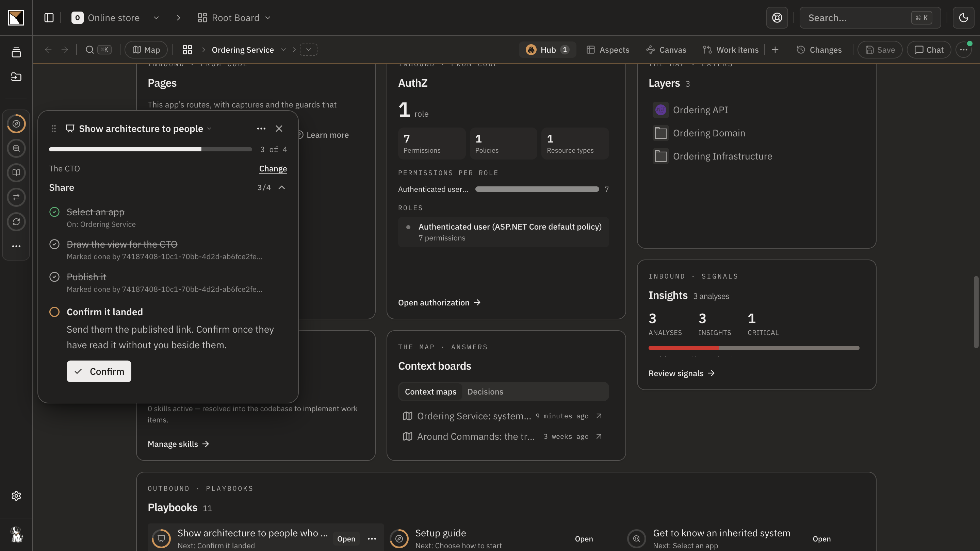Viewport: 980px width, 551px height.
Task: Switch to the Hub tab
Action: click(547, 50)
